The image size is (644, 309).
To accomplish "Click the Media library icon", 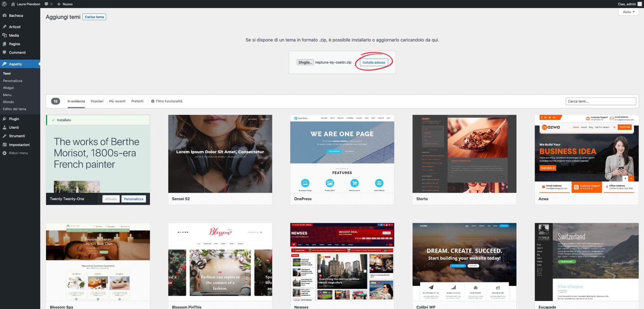I will pos(5,35).
